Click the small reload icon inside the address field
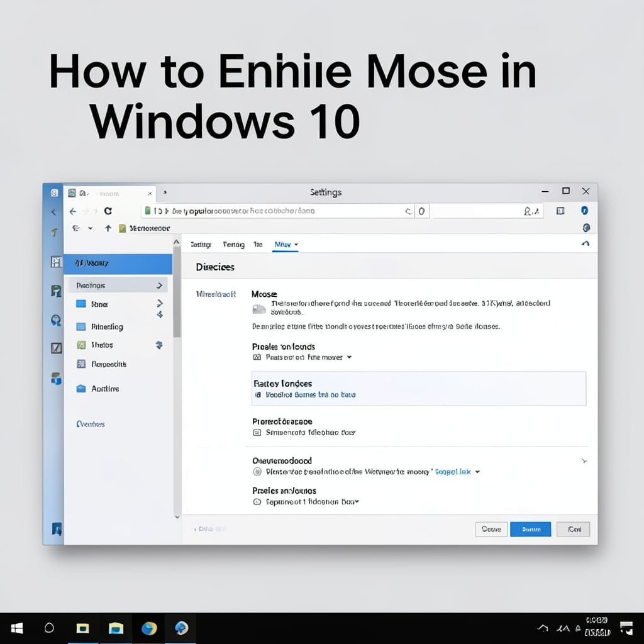 pos(408,211)
